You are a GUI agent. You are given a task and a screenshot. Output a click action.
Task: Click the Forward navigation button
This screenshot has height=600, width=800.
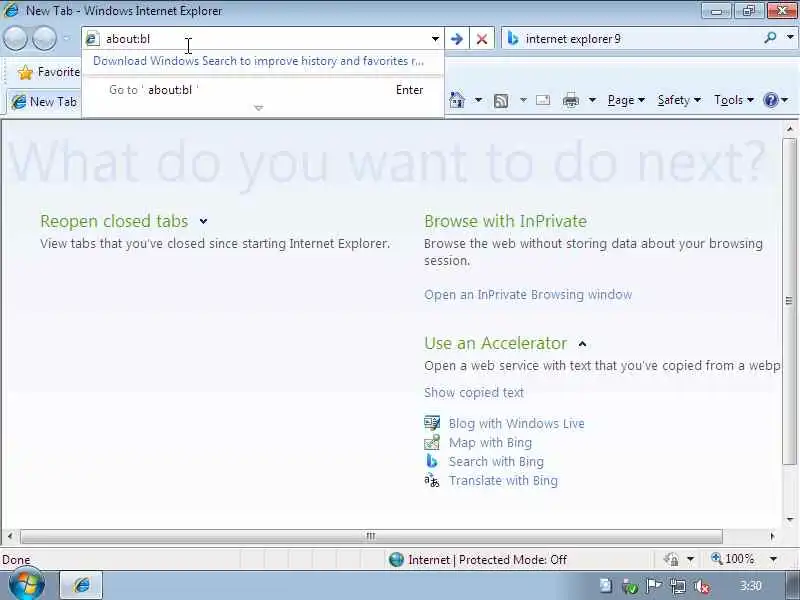(45, 39)
